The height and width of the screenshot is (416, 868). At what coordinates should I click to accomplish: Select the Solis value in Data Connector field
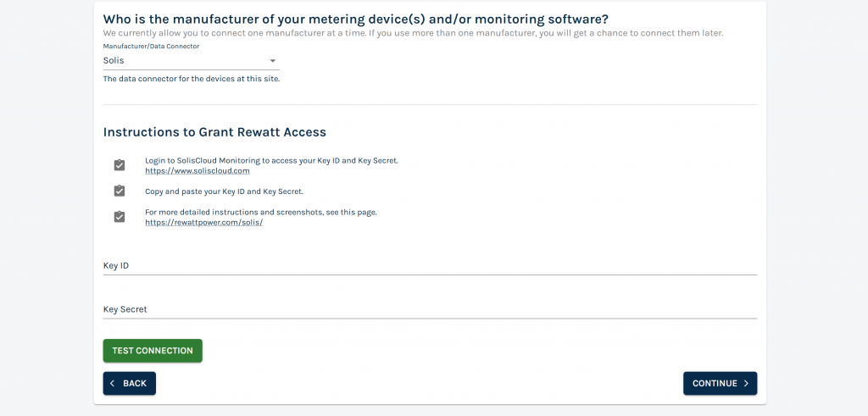191,60
